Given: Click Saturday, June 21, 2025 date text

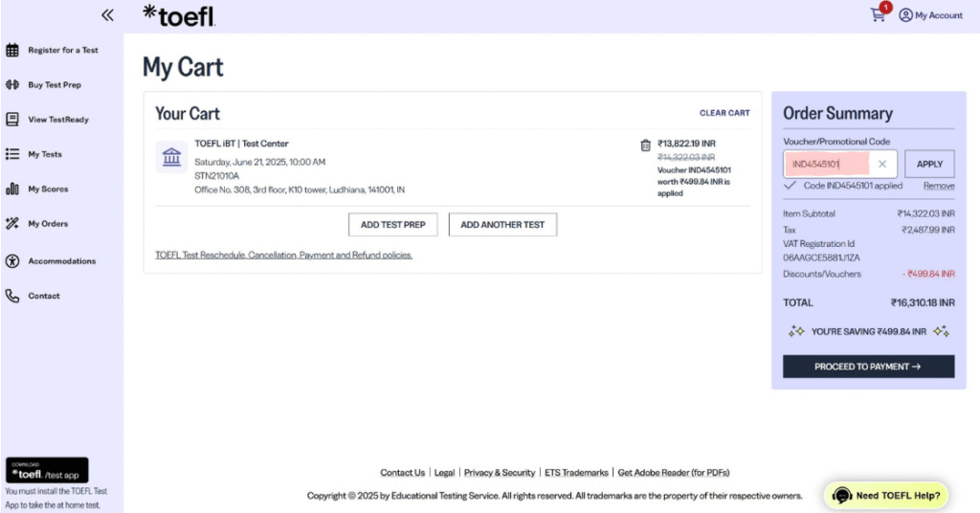Looking at the screenshot, I should (260, 162).
